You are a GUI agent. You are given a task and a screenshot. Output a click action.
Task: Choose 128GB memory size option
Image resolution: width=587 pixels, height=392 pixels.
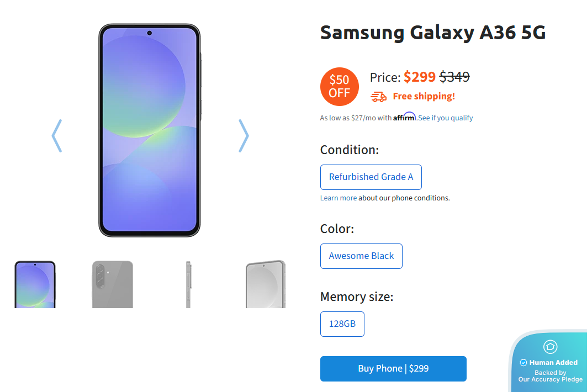(x=342, y=324)
